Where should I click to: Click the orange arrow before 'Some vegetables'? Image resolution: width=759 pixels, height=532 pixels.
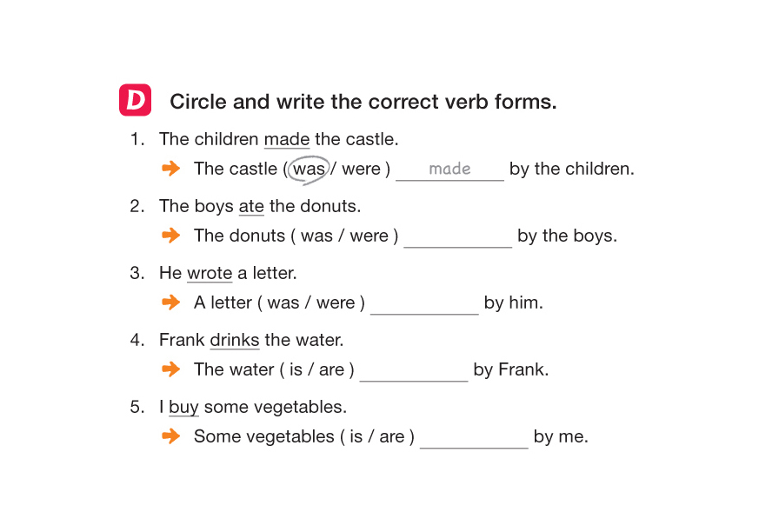tap(171, 436)
